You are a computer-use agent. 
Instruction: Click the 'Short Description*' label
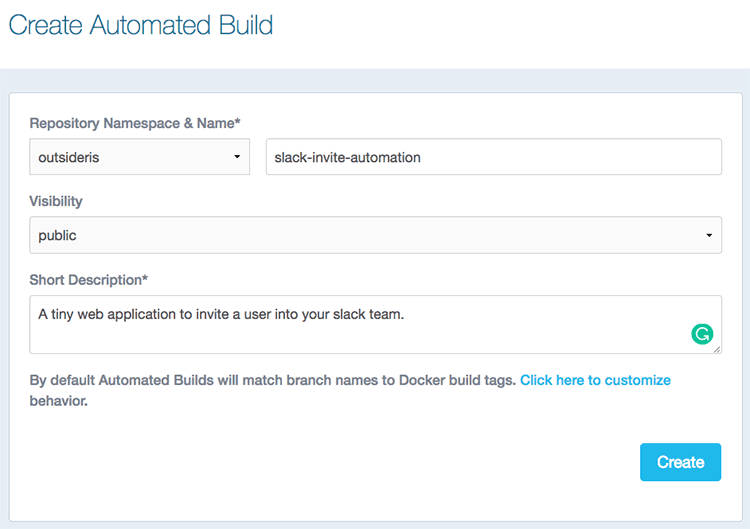click(88, 280)
